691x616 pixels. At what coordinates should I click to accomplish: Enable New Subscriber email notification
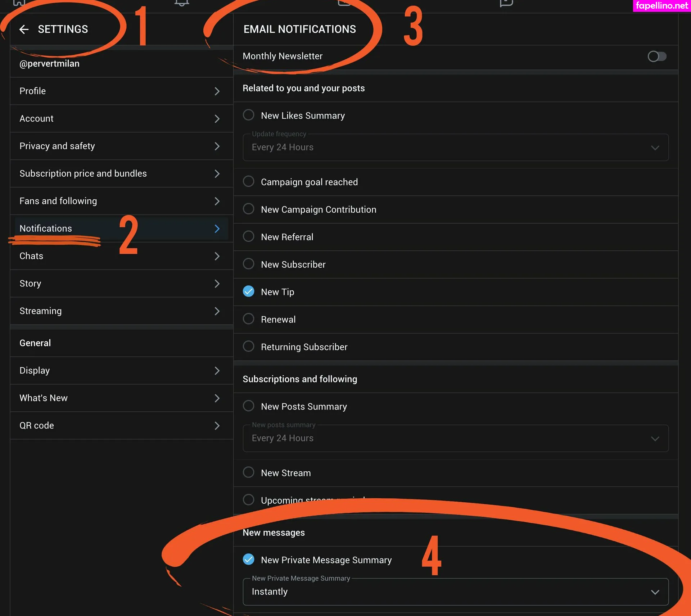(x=248, y=264)
